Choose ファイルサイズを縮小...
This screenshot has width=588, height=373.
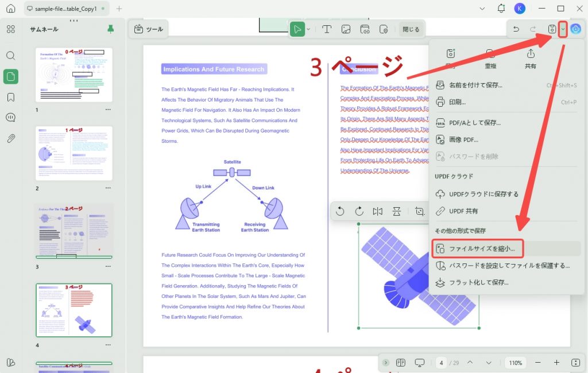click(x=506, y=248)
